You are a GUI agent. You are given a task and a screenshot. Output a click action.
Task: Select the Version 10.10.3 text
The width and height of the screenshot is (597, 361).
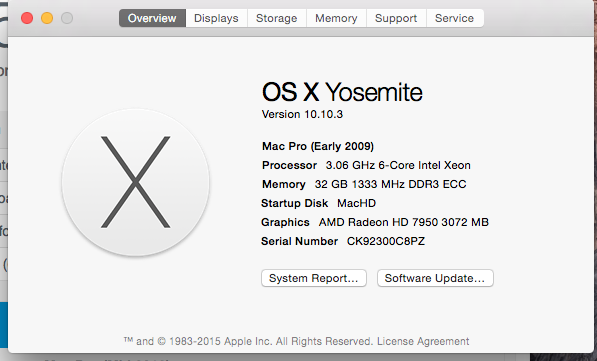pos(302,114)
